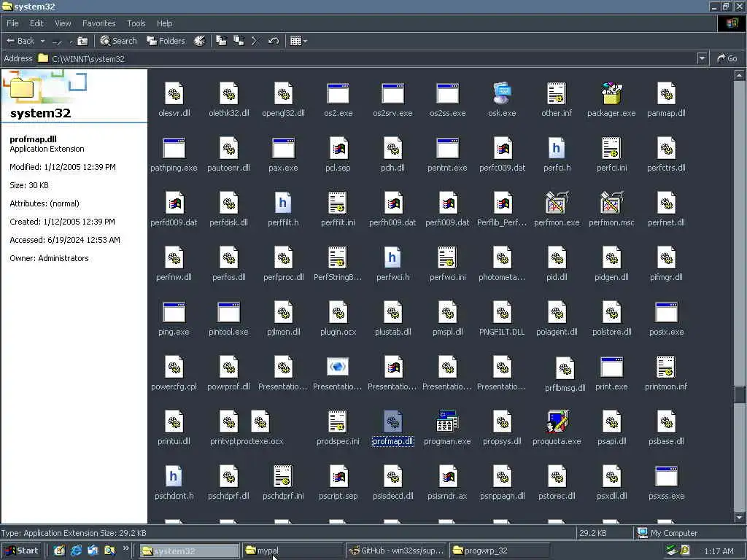Open the Edit menu
Viewport: 747px width, 560px height.
click(x=36, y=23)
